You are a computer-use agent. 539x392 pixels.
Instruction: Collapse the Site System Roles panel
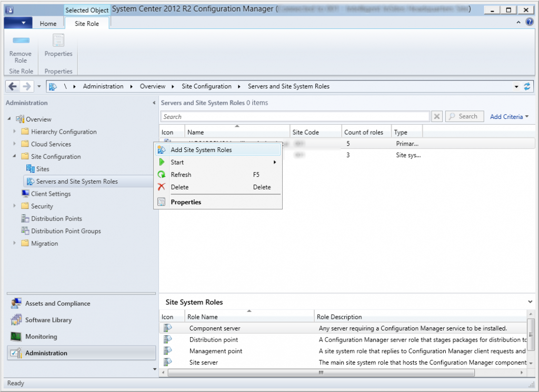[530, 301]
